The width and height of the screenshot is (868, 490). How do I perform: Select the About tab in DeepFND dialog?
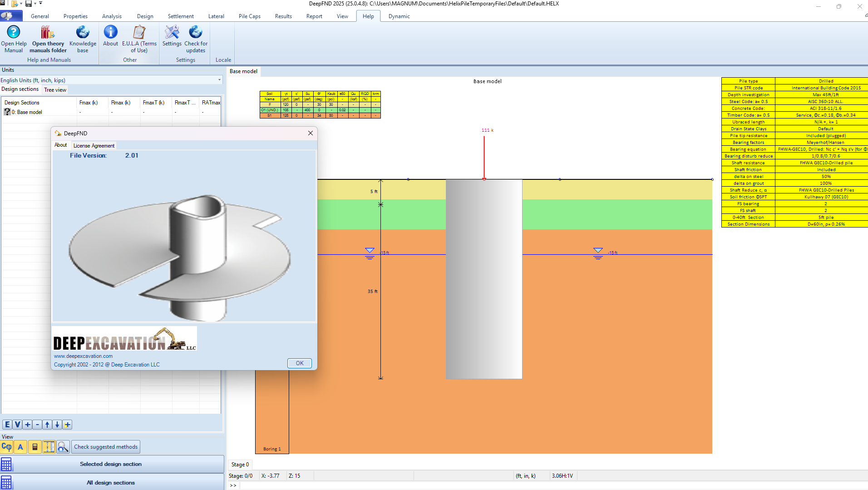61,145
